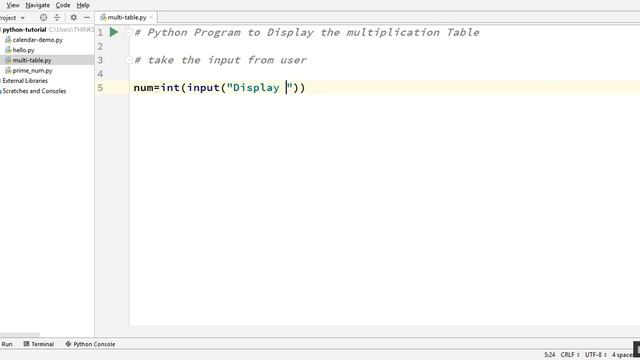Screen dimensions: 640x360
Task: Select the python-tutorial project root
Action: [24, 30]
